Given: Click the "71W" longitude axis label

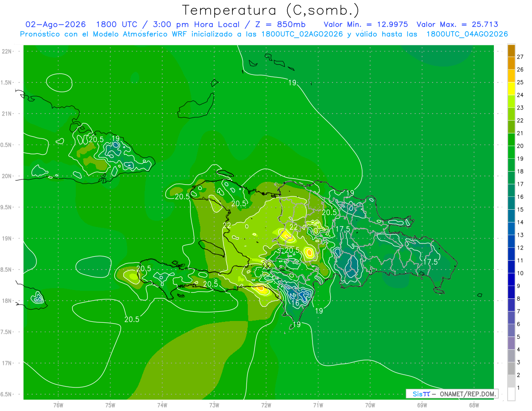Looking at the screenshot, I should coord(318,405).
